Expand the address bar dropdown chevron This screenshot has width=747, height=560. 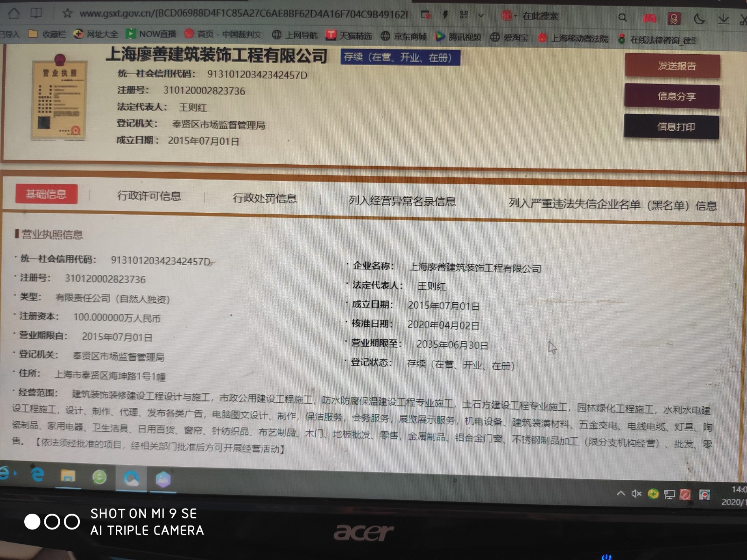coord(481,15)
